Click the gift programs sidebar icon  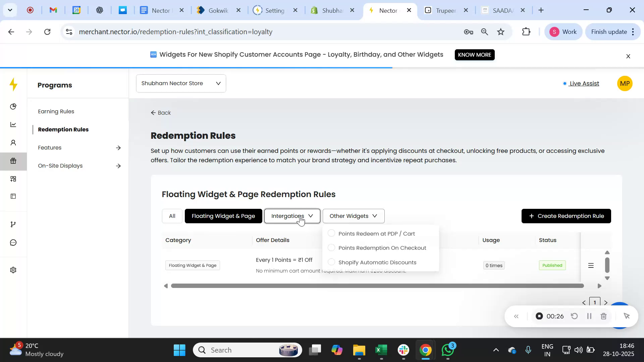coord(13,161)
